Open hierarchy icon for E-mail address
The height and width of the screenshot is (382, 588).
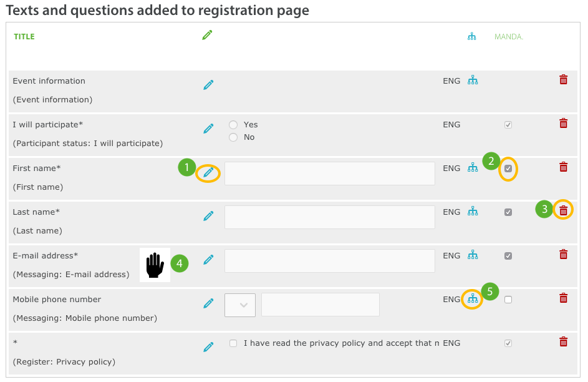click(473, 255)
